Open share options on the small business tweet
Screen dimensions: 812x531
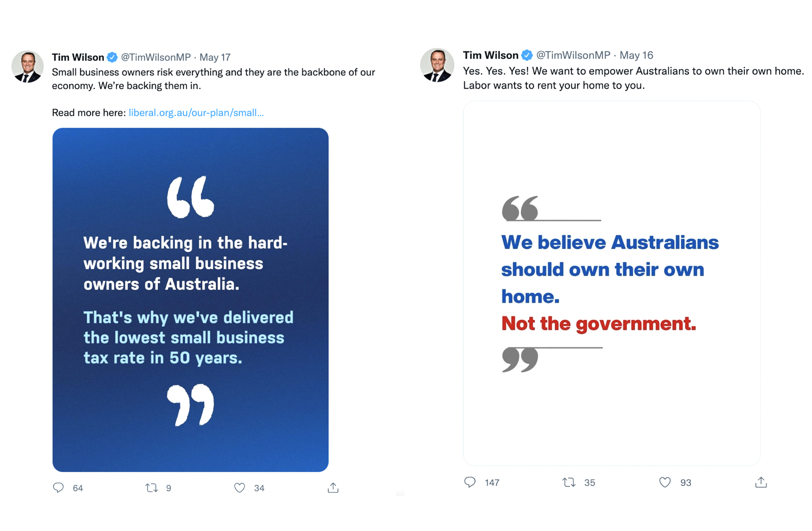(x=333, y=488)
